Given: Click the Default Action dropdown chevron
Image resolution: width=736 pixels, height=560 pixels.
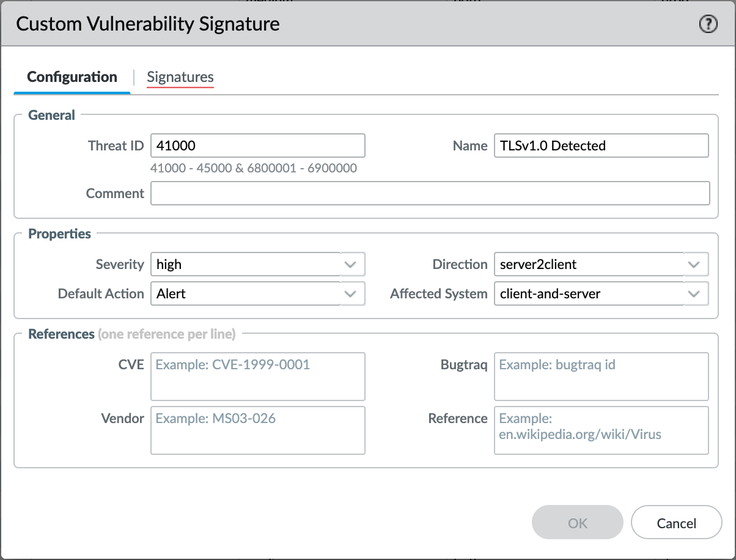Looking at the screenshot, I should [x=350, y=293].
